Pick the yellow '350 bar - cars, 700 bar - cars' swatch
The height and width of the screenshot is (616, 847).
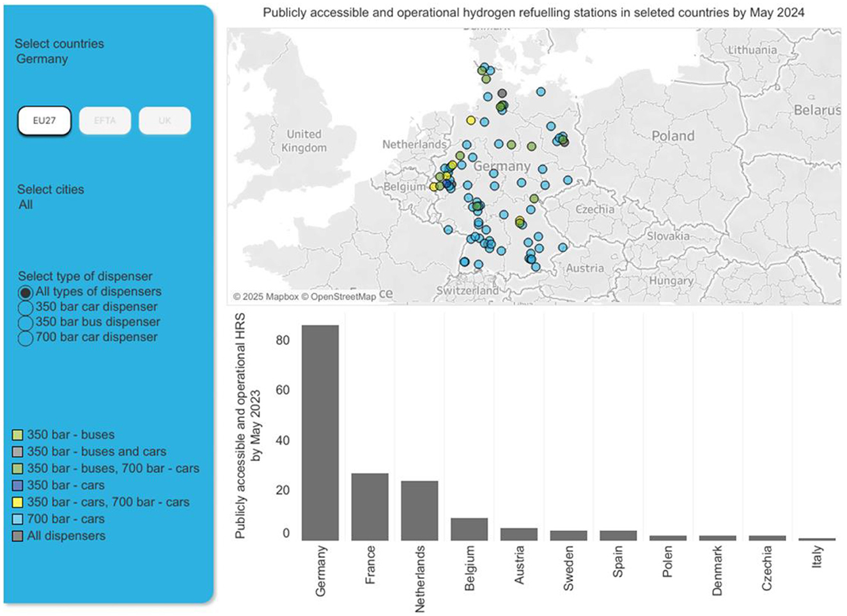pos(18,502)
